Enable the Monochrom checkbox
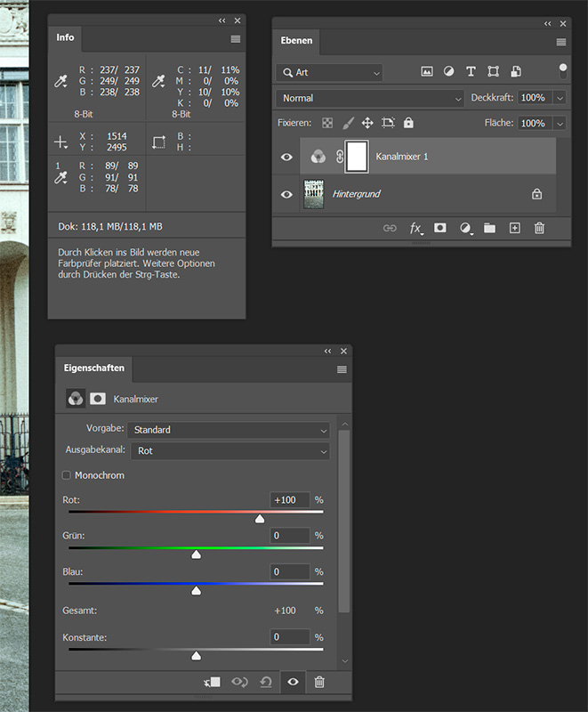Image resolution: width=588 pixels, height=712 pixels. click(x=66, y=475)
